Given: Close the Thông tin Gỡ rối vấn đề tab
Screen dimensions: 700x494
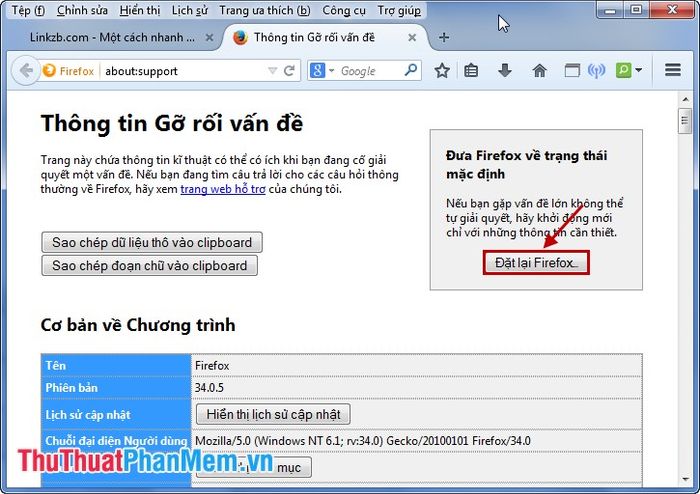Looking at the screenshot, I should 412,38.
